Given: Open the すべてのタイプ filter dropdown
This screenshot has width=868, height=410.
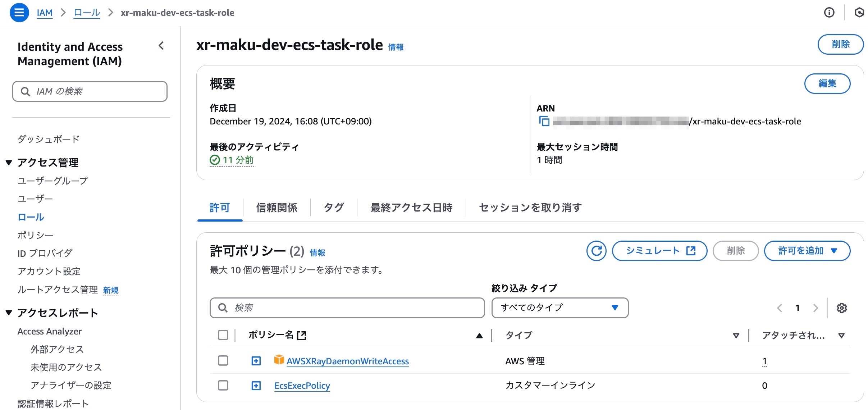Looking at the screenshot, I should [x=560, y=308].
